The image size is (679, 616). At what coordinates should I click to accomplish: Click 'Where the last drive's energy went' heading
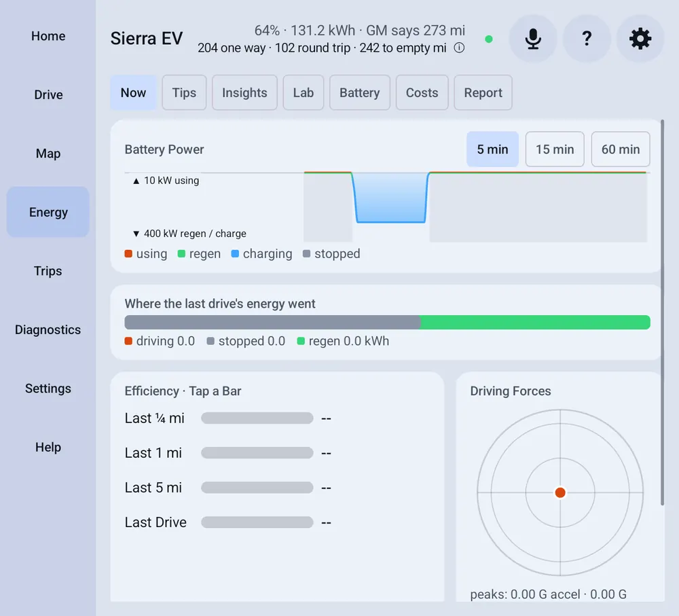220,304
